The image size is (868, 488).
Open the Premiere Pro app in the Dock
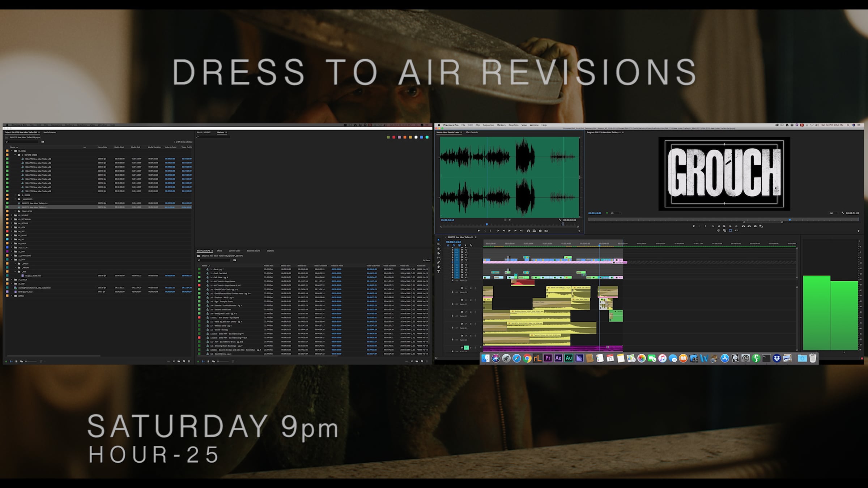[548, 358]
